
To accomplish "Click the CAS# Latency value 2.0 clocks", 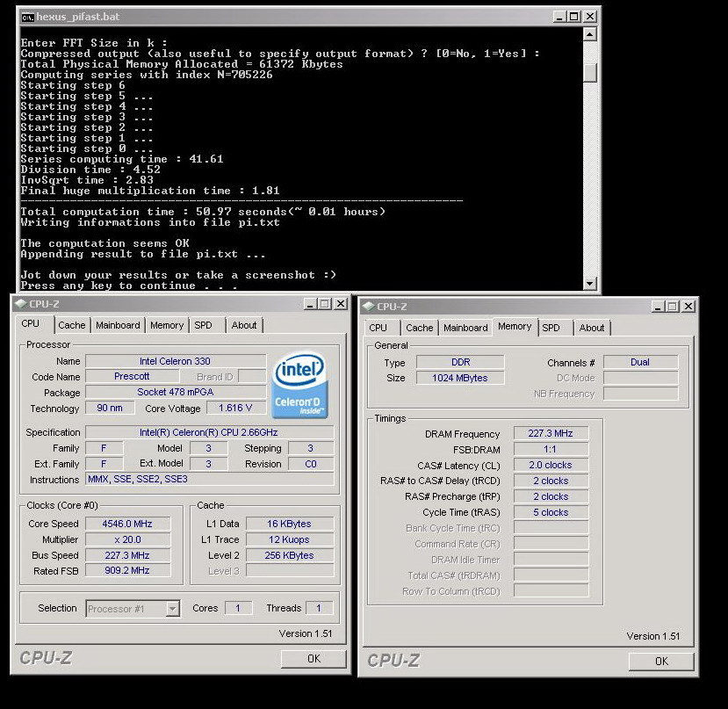I will [x=551, y=465].
